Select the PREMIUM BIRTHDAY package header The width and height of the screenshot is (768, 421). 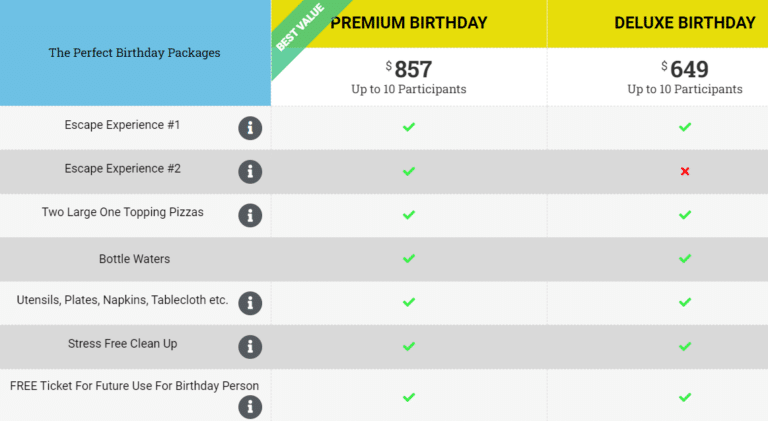[x=408, y=23]
